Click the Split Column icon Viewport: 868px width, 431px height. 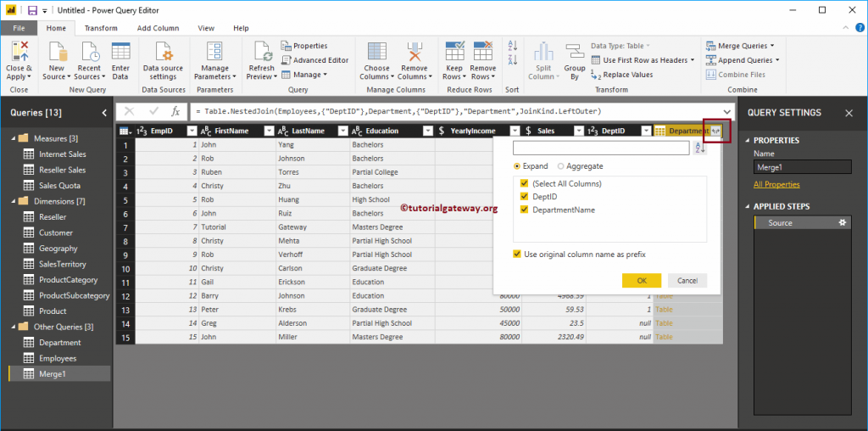[543, 52]
